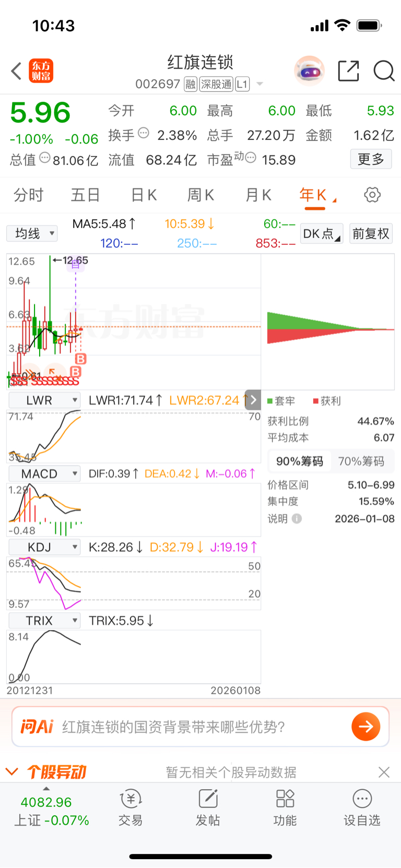Switch to 周K tab
401x868 pixels.
200,195
